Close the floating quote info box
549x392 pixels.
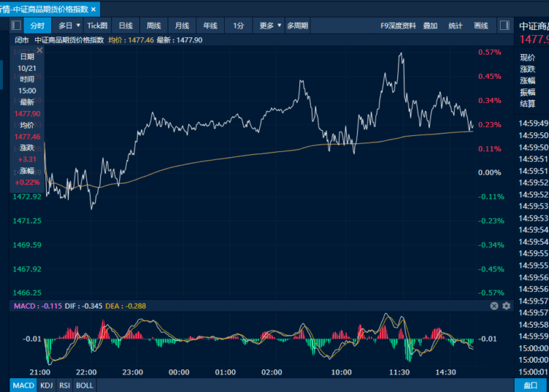coord(40,50)
